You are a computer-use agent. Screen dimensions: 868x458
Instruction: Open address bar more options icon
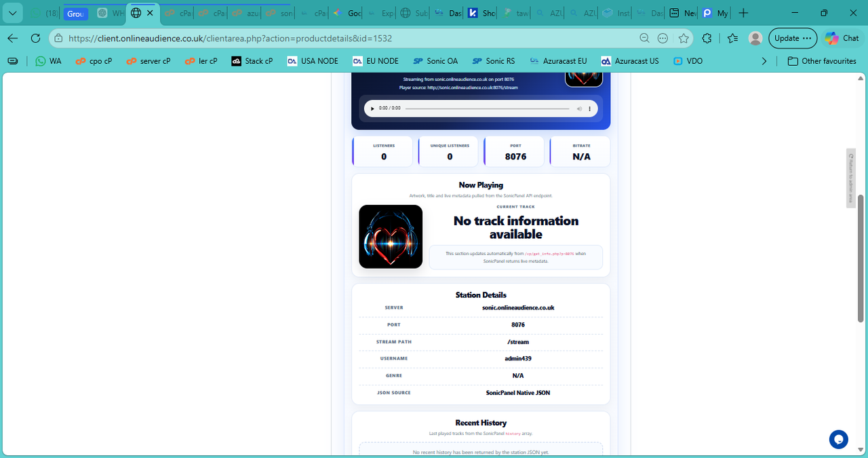coord(663,38)
